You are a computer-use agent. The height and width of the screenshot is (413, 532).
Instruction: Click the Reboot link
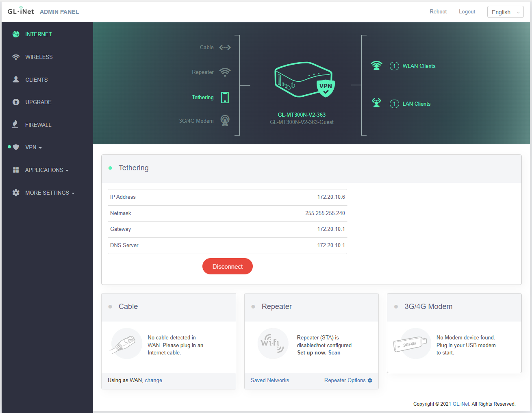[438, 11]
